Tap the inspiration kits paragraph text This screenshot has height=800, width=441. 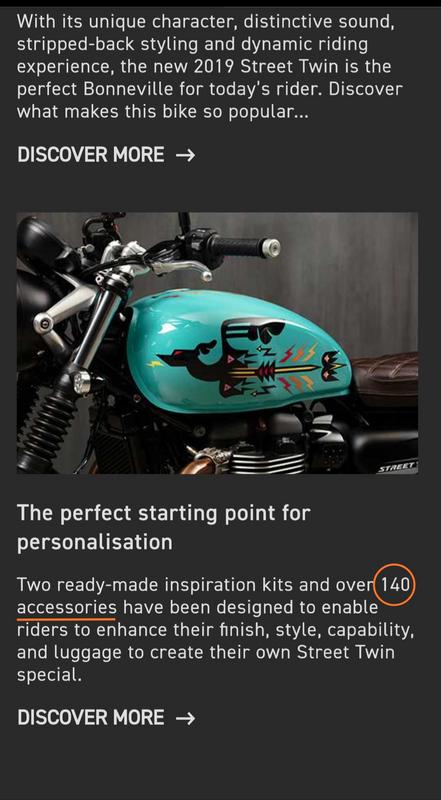(x=215, y=630)
